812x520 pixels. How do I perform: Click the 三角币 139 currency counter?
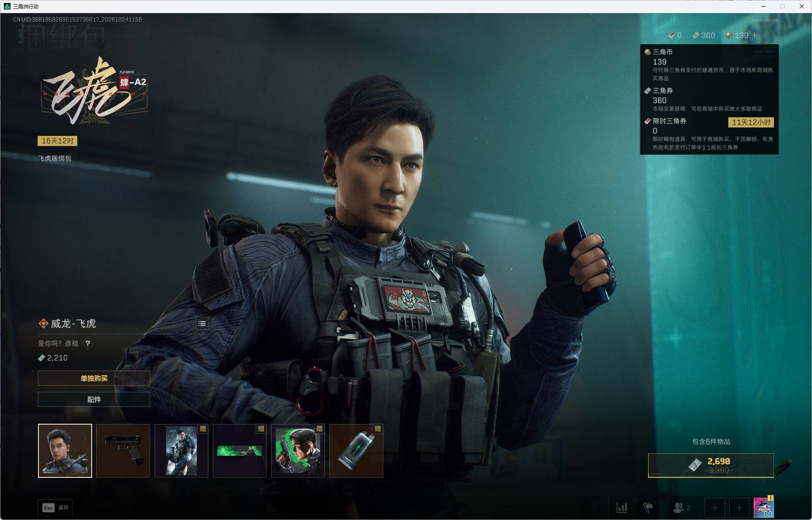[737, 35]
